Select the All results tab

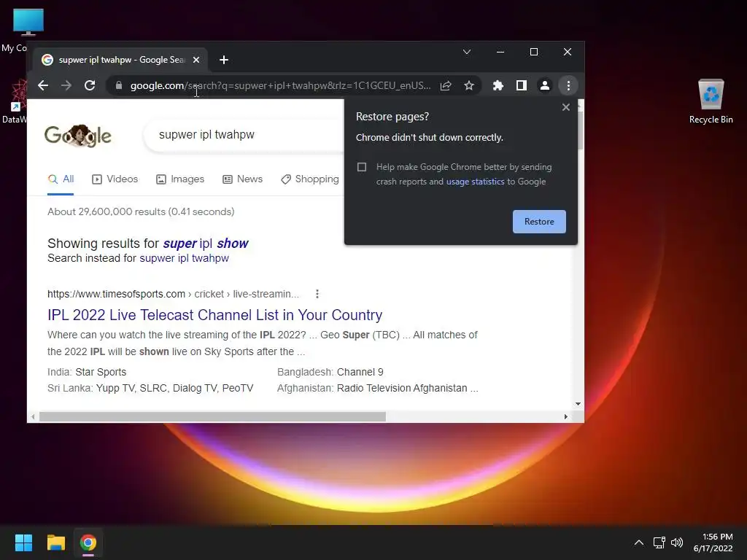click(61, 179)
